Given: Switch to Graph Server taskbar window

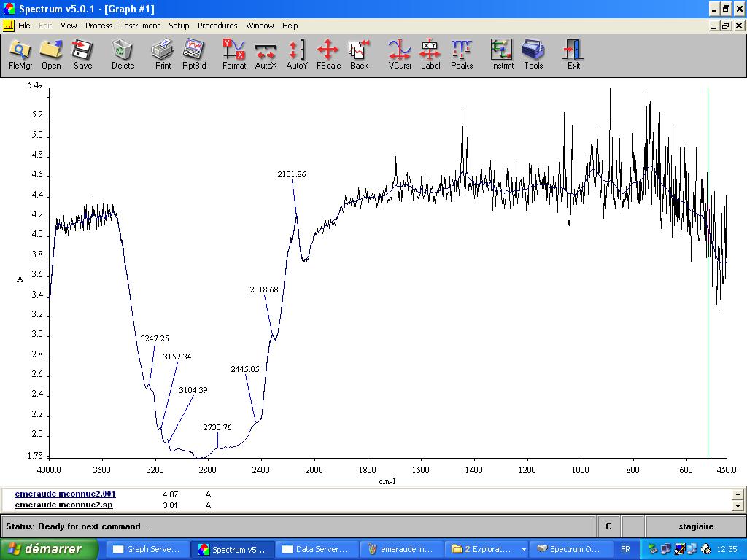Looking at the screenshot, I should (146, 549).
